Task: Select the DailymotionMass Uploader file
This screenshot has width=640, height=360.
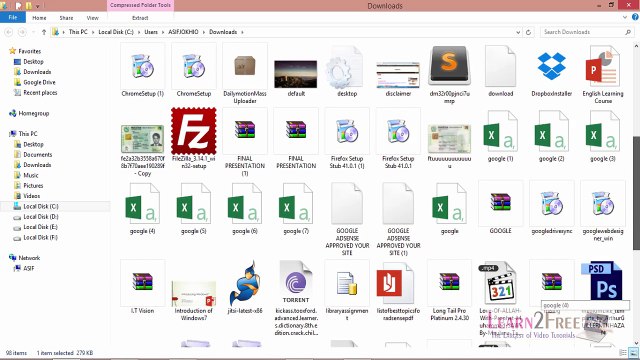Action: 245,67
